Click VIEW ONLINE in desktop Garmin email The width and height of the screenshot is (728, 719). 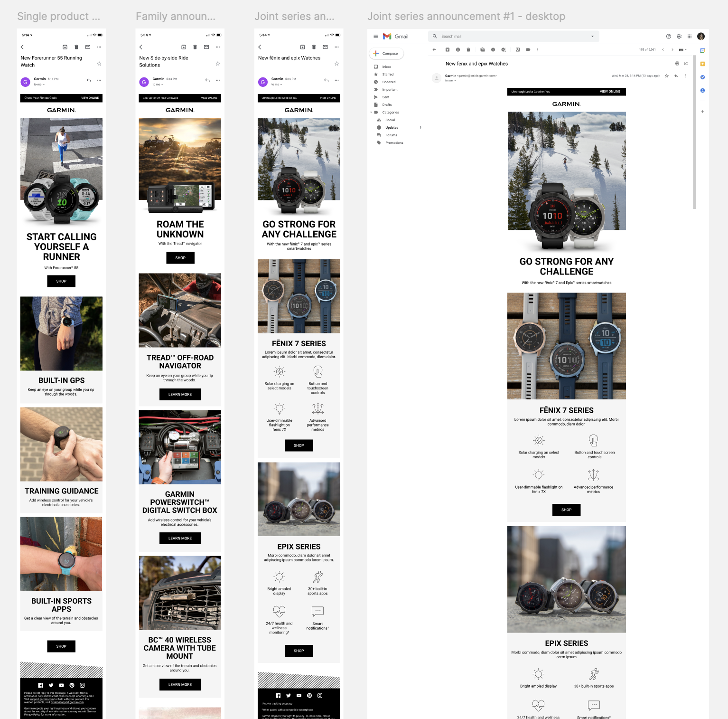click(610, 91)
